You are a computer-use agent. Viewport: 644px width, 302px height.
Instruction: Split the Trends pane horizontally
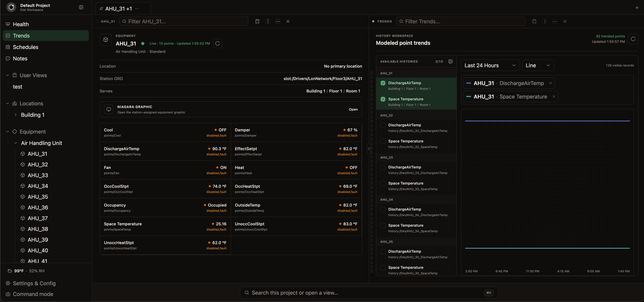coord(555,21)
